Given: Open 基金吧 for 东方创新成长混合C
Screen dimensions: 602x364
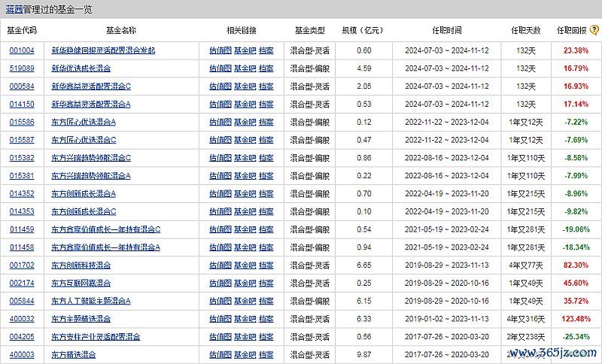Looking at the screenshot, I should pos(245,211).
